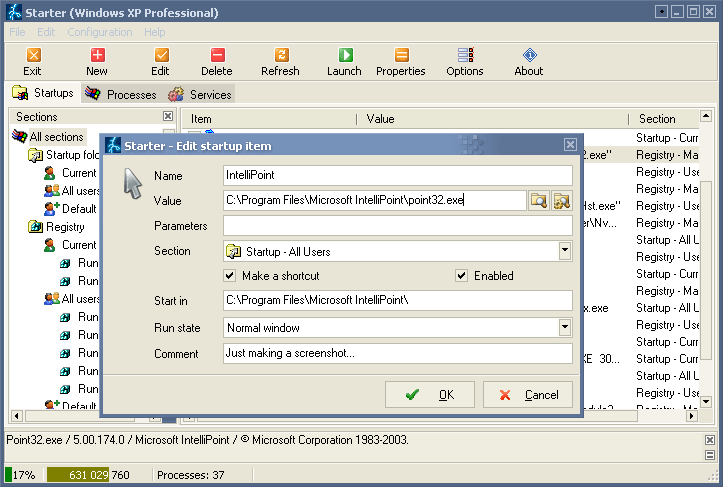The image size is (723, 487).
Task: Click the browse file icon beside Value
Action: [x=539, y=201]
